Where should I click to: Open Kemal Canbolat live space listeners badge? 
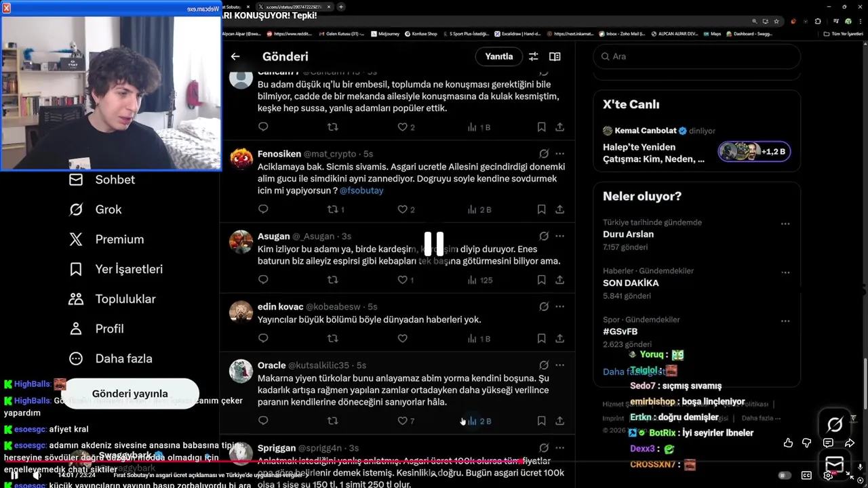point(754,152)
